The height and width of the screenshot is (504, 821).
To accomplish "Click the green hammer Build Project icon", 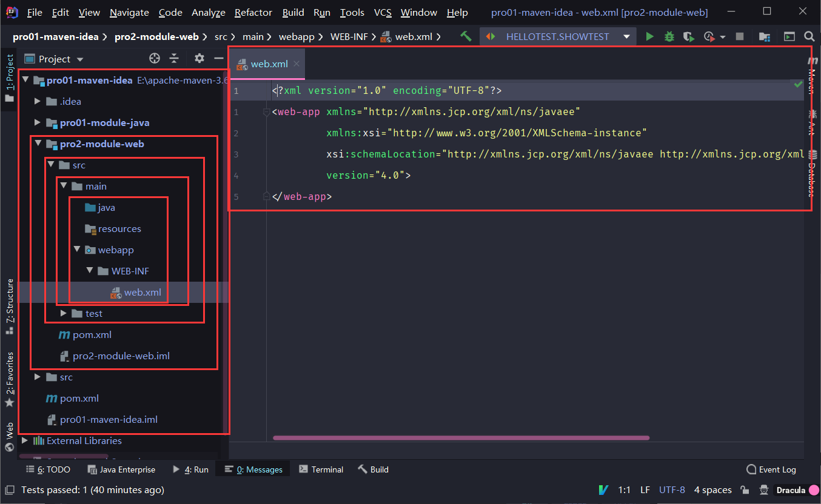I will pyautogui.click(x=466, y=36).
